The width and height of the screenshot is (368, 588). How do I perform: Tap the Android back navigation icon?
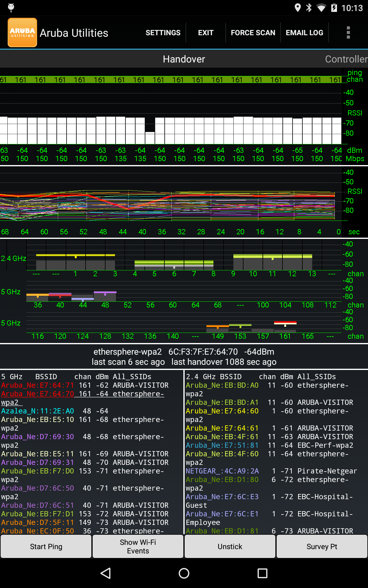point(106,573)
